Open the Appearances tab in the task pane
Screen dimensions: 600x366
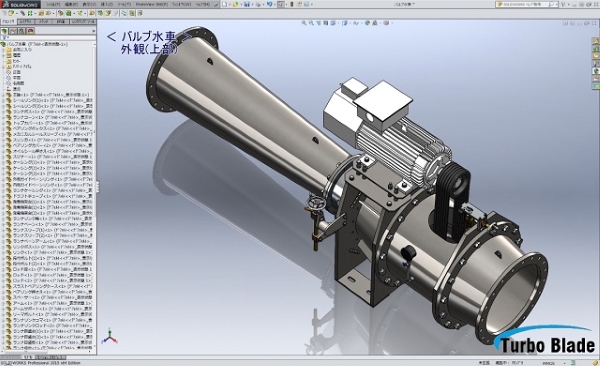(x=596, y=70)
